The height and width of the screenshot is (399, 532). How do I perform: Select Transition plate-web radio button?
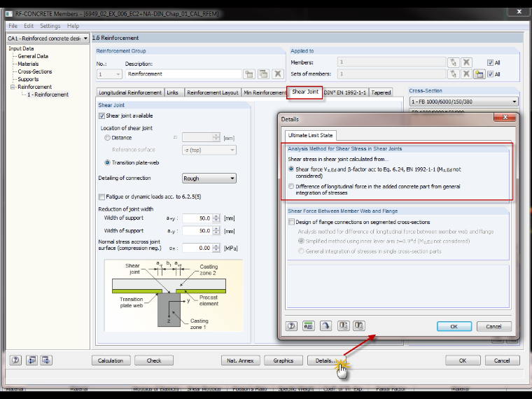[107, 162]
